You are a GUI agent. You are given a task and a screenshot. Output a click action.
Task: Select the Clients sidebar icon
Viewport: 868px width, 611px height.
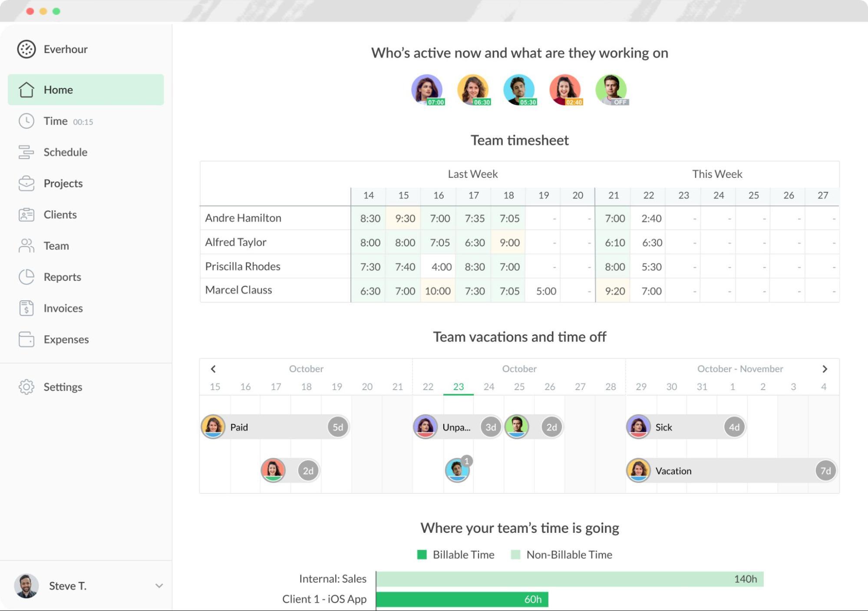26,214
